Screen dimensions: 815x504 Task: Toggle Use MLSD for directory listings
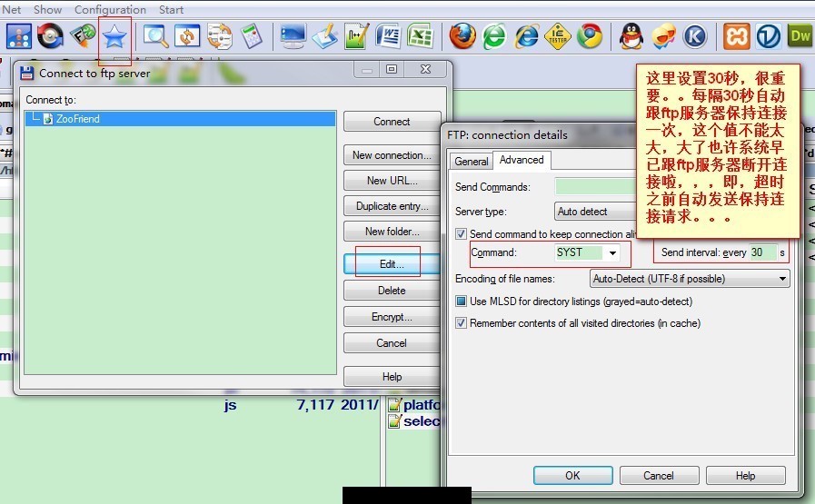pos(461,301)
